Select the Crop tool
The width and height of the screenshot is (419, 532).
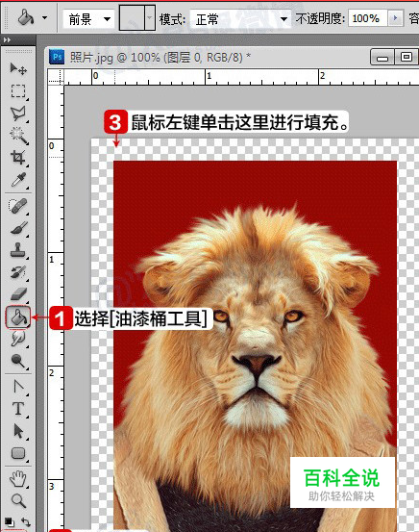tap(18, 158)
